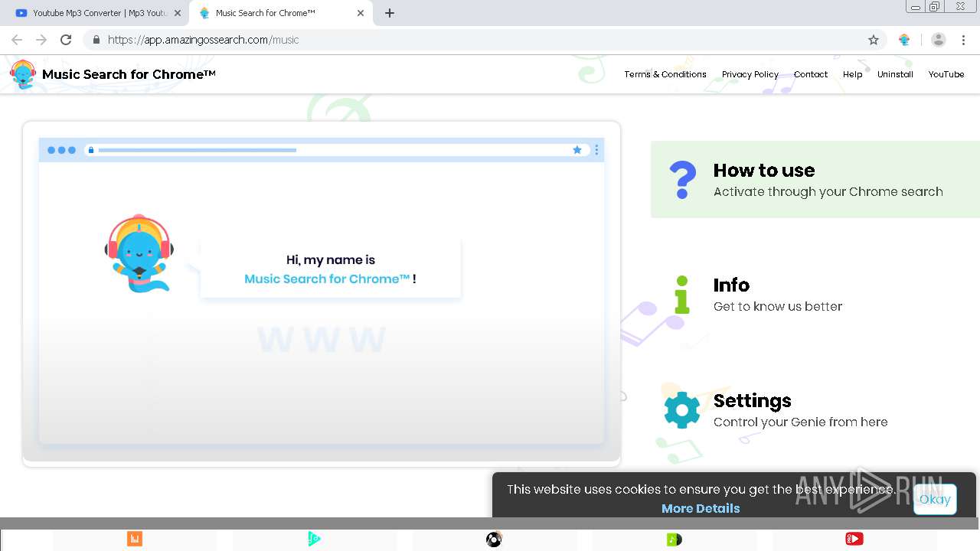
Task: Close the Youtube Mp3 Converter tab
Action: [x=177, y=13]
